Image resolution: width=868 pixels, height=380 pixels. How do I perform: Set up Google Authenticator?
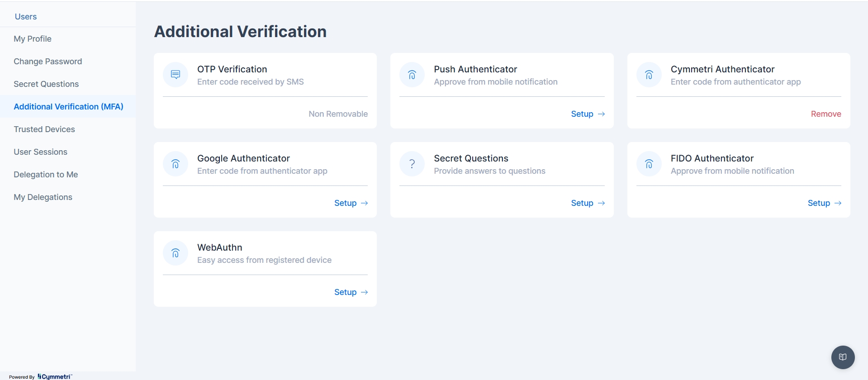tap(351, 203)
